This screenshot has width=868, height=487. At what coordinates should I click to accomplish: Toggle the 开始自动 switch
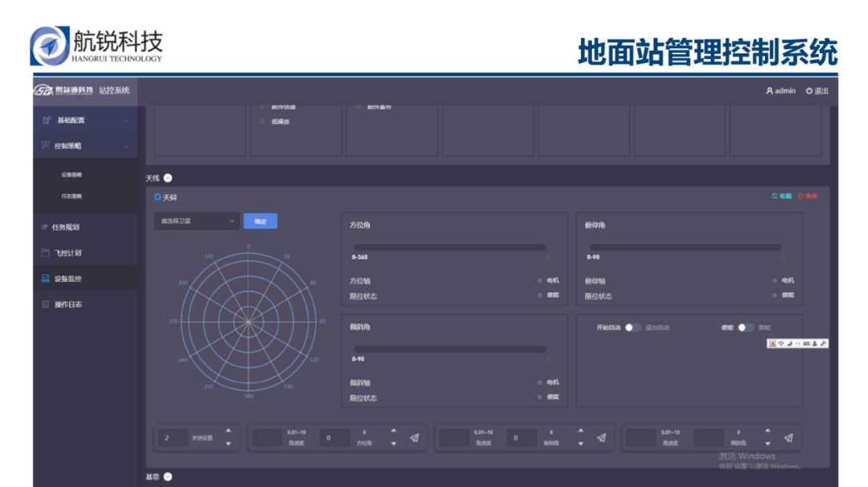click(633, 328)
